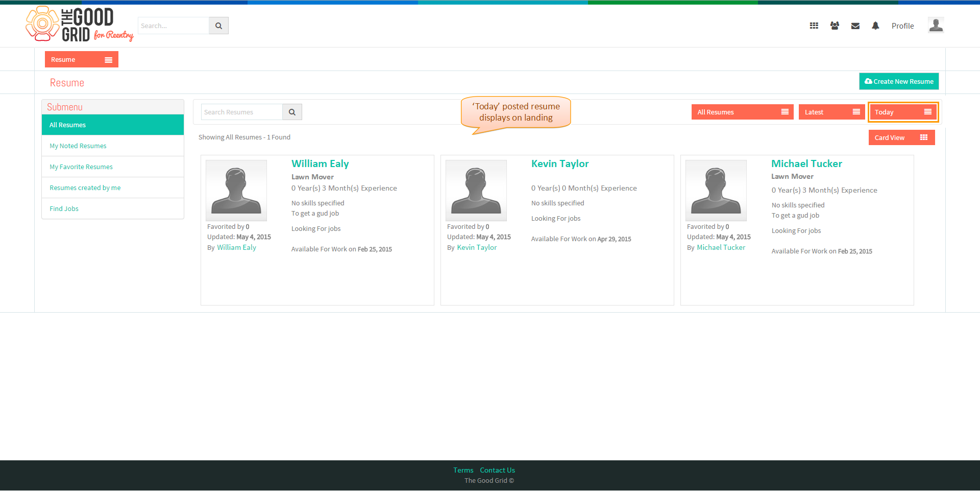The width and height of the screenshot is (980, 491).
Task: Open William Ealy resume title
Action: (x=320, y=163)
